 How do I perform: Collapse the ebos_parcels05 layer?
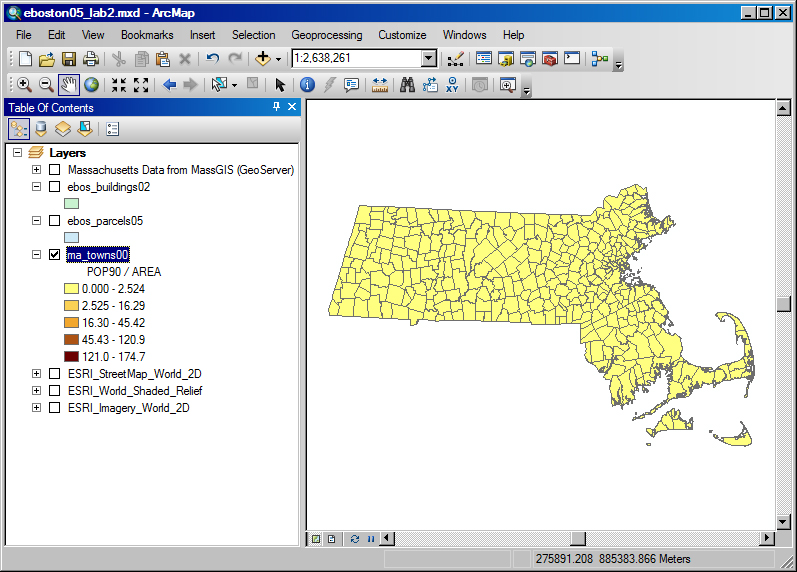[x=37, y=221]
